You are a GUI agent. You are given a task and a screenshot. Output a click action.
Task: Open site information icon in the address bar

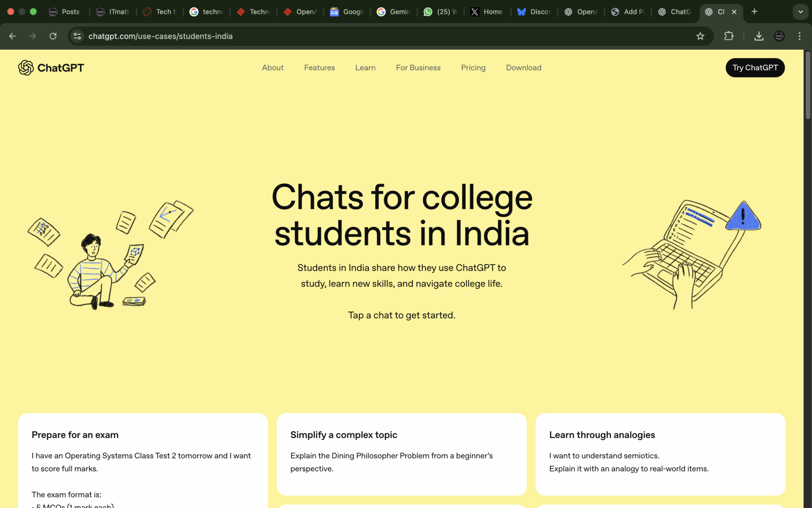(x=77, y=36)
